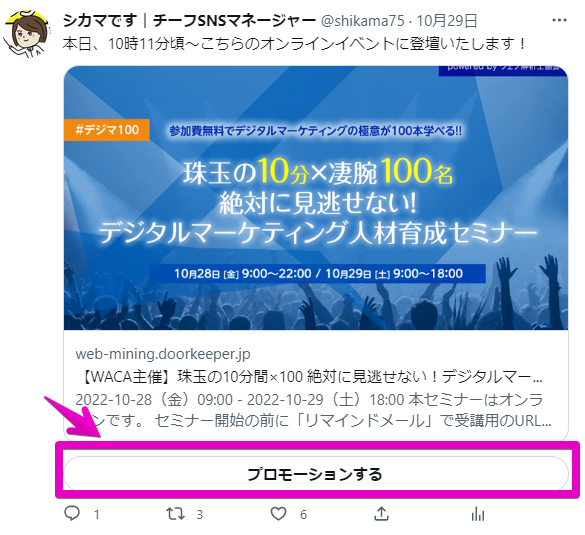Click the プロモーションする button
This screenshot has width=585, height=535.
coord(316,473)
